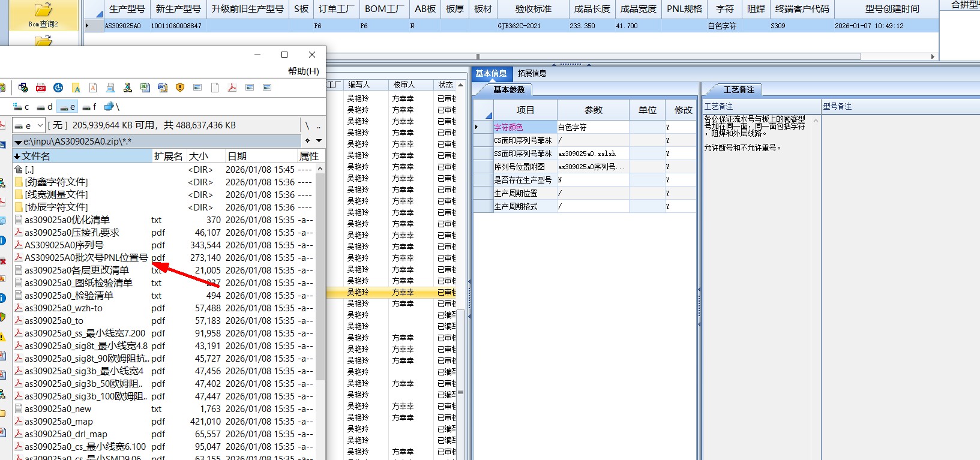Click the blank page toolbar icon

click(x=215, y=88)
